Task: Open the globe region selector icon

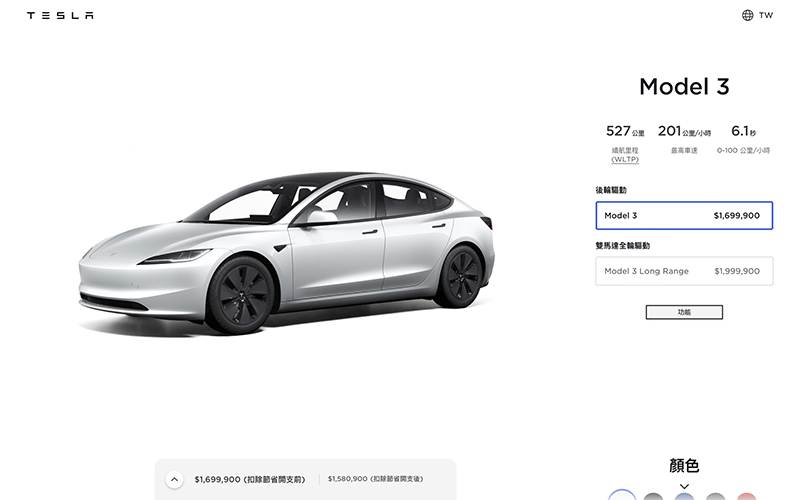Action: tap(747, 15)
